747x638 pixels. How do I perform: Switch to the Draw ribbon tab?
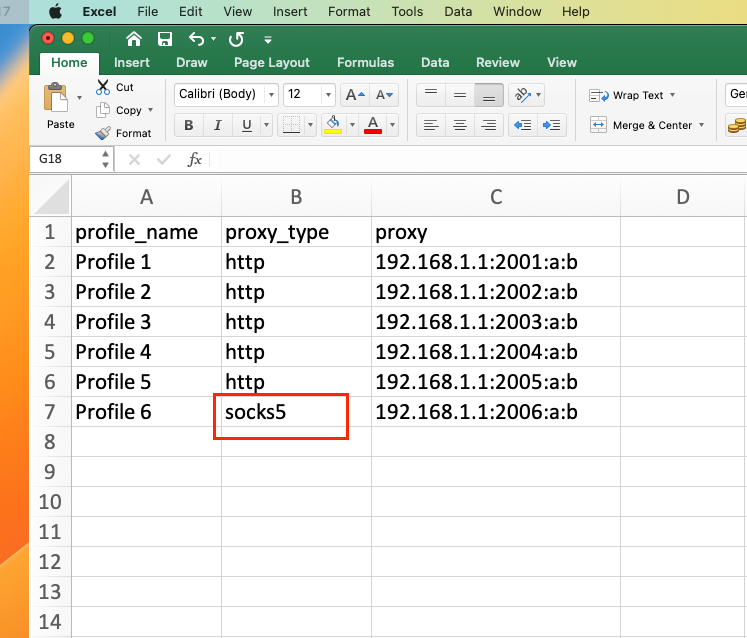tap(192, 62)
